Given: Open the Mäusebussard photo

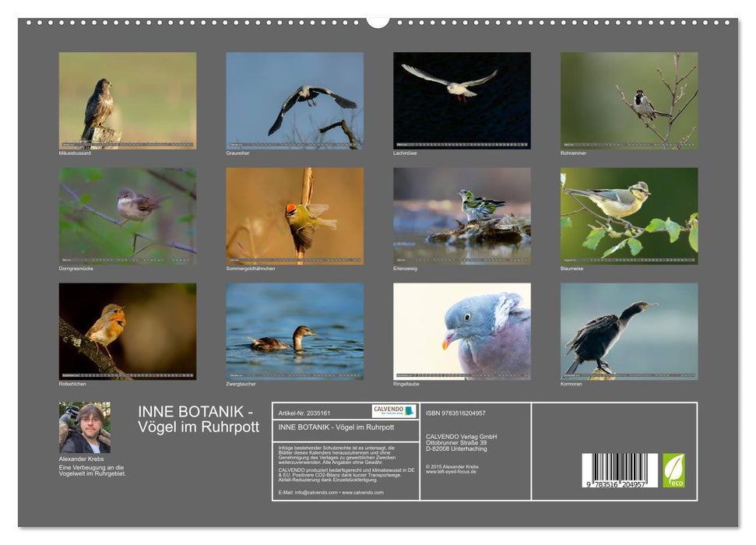Looking at the screenshot, I should coord(128,100).
